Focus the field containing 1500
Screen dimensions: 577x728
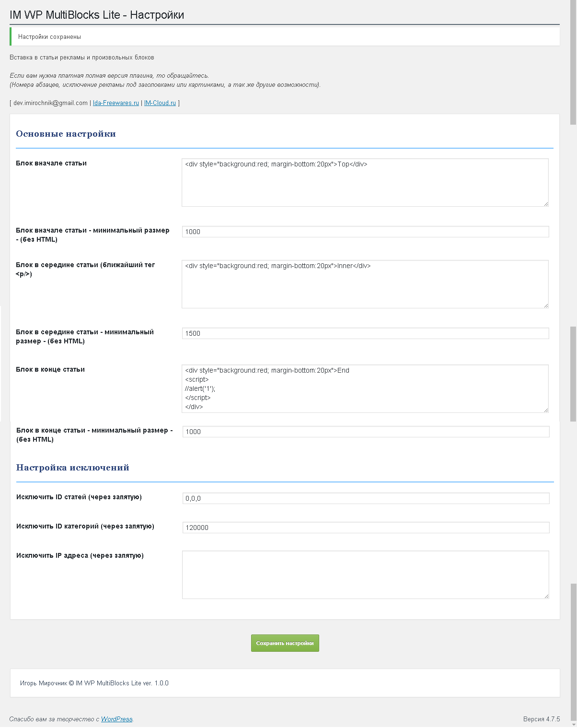[365, 333]
